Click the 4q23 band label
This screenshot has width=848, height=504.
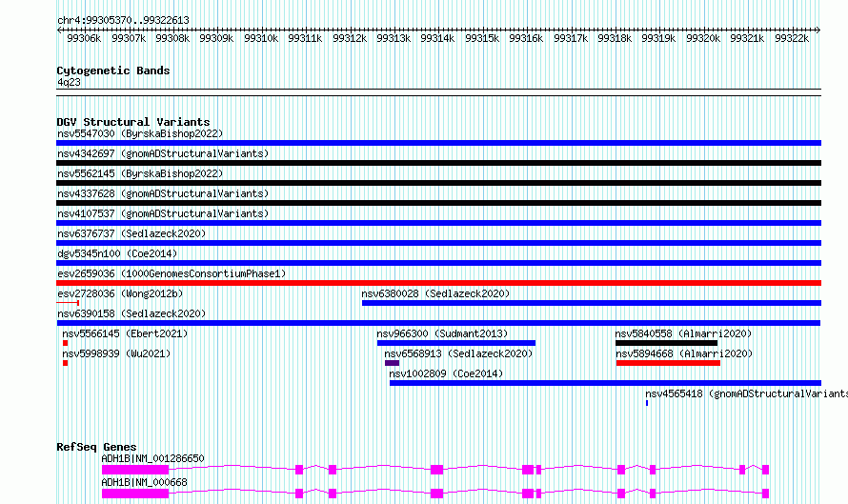point(69,82)
